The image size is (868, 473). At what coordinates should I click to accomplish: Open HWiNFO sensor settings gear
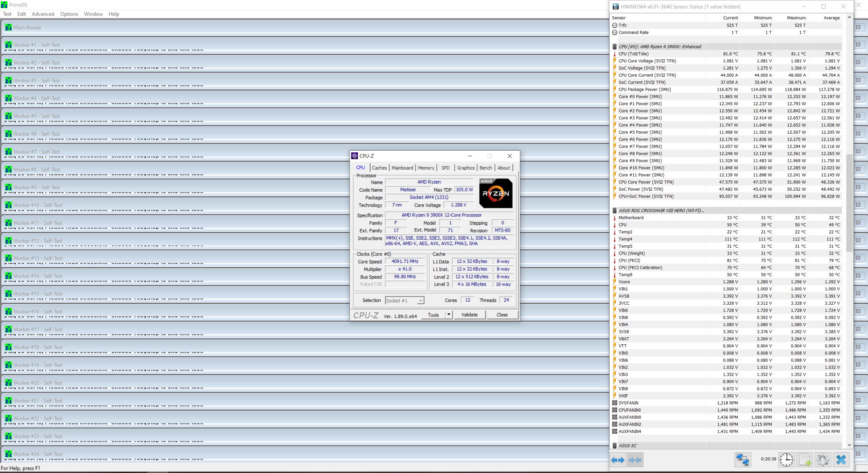tap(823, 460)
